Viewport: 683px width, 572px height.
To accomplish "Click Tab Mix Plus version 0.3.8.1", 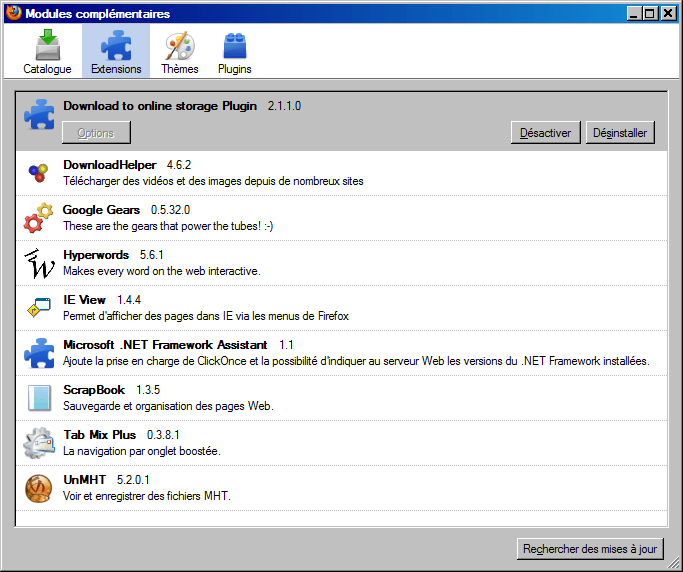I will click(163, 435).
